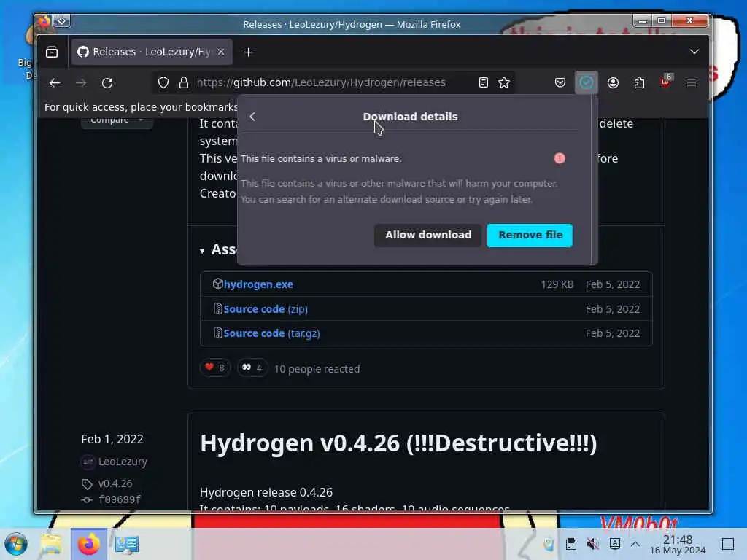Open the Compare dropdown
The image size is (747, 560).
117,122
